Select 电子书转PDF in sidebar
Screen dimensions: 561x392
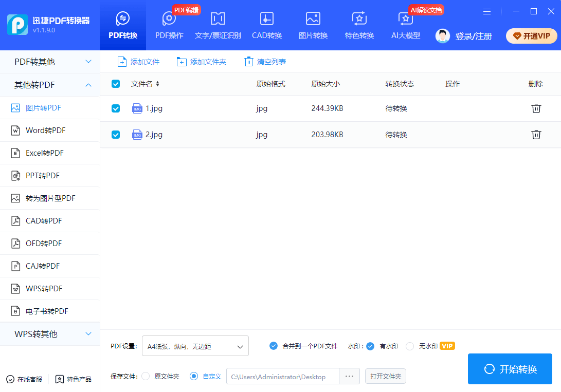[x=50, y=311]
